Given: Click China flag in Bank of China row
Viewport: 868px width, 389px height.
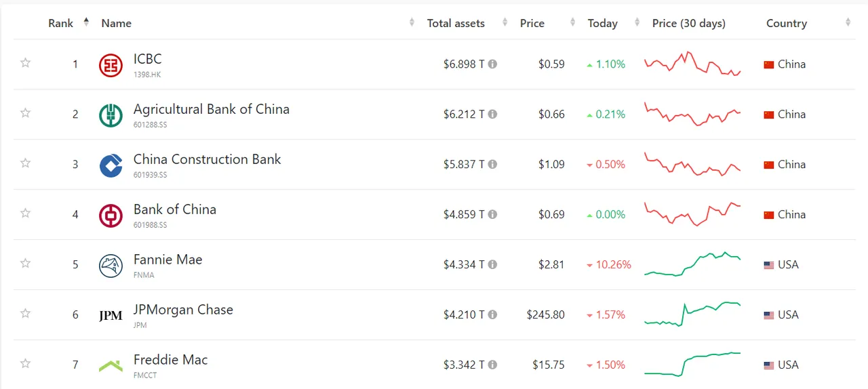Looking at the screenshot, I should coord(768,216).
